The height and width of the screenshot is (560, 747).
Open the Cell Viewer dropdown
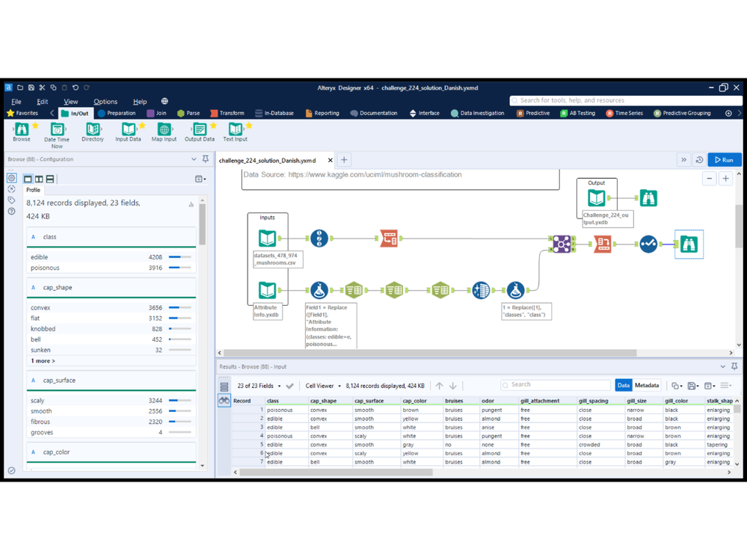323,386
